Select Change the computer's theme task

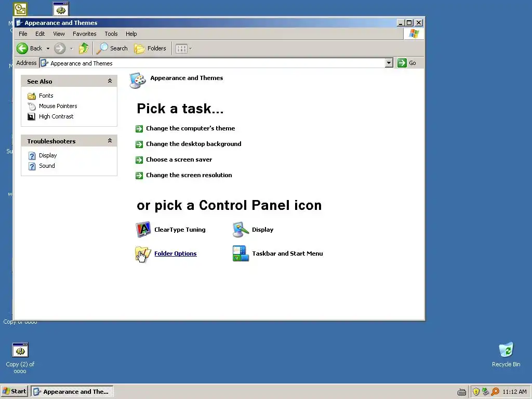pos(190,128)
